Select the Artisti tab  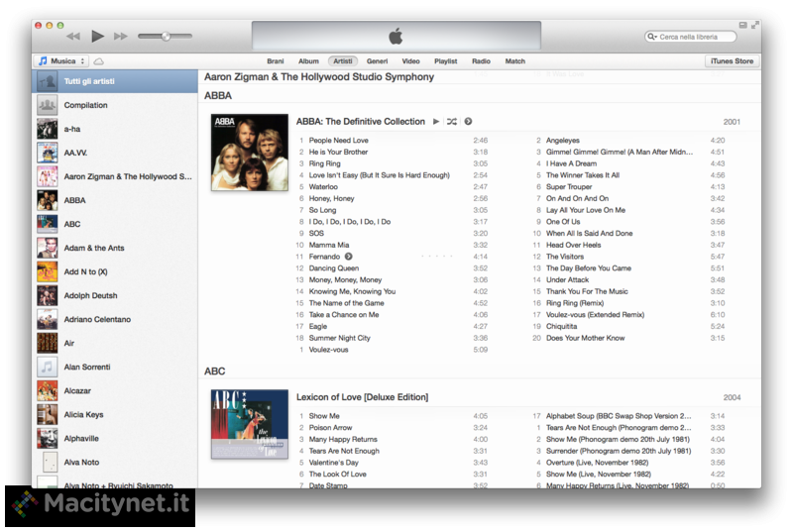[x=343, y=61]
